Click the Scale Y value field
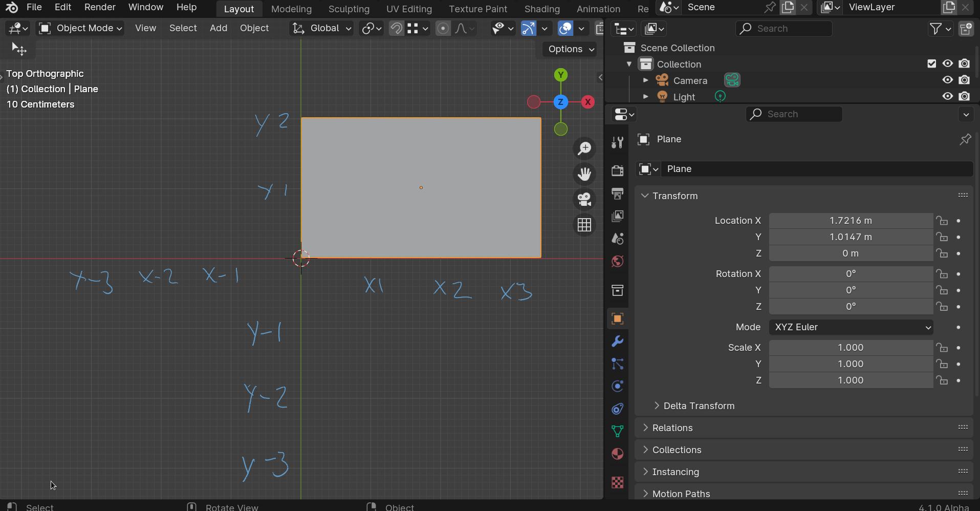The image size is (980, 511). (x=851, y=364)
